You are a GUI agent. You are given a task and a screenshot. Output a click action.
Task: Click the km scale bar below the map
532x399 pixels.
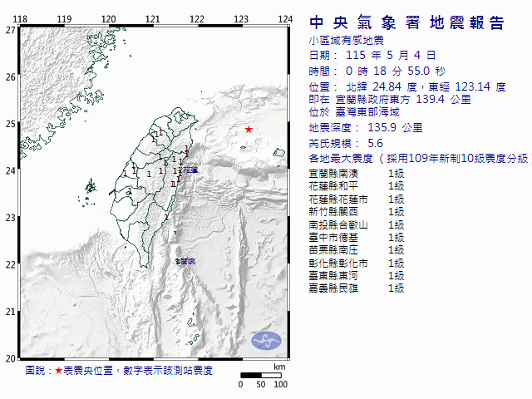(261, 375)
